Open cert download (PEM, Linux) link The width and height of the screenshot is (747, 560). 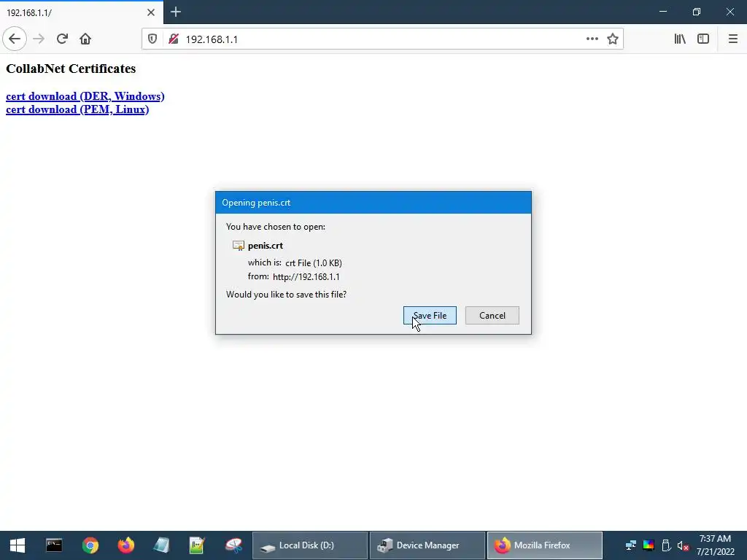(x=77, y=109)
